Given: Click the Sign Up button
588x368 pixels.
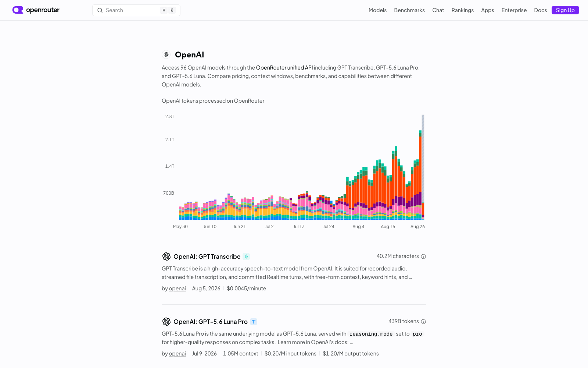Looking at the screenshot, I should pos(565,10).
